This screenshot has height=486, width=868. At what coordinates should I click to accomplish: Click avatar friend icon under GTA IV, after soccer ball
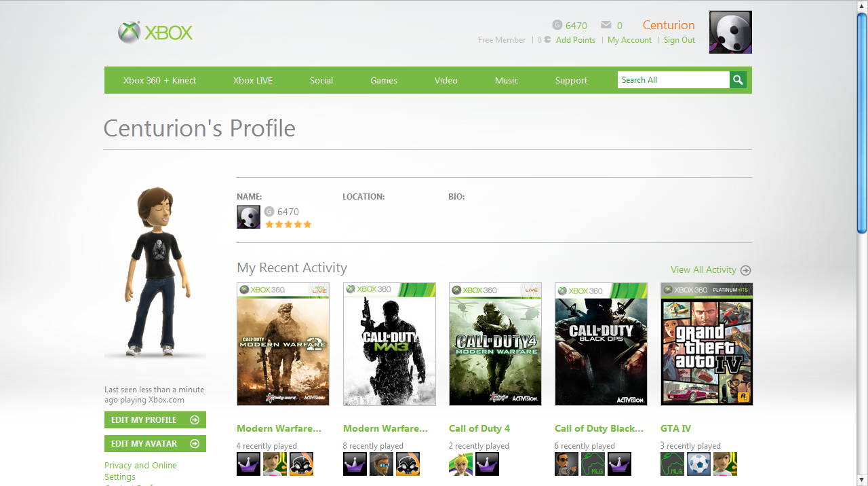(725, 464)
